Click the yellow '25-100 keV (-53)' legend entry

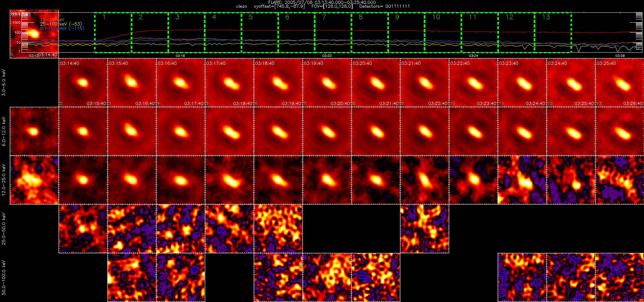pos(61,24)
